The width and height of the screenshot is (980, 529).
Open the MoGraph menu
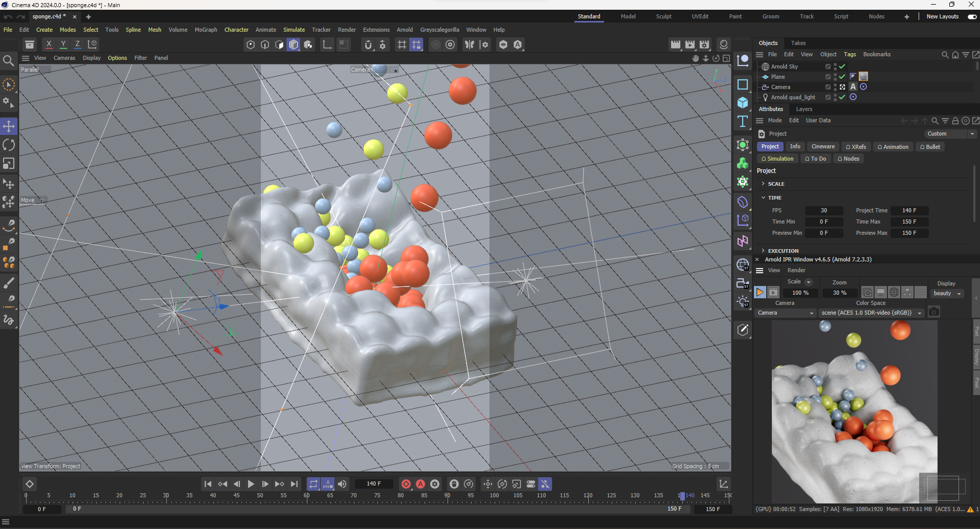206,30
